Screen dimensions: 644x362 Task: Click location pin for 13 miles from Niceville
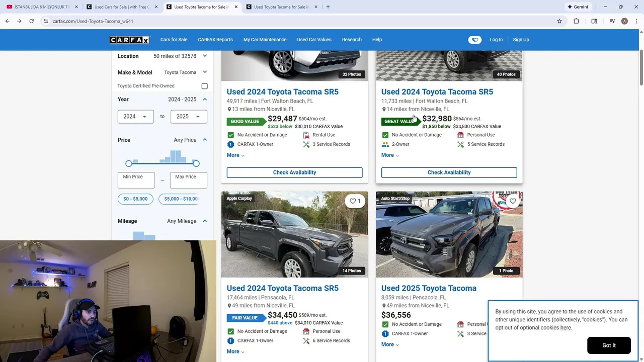tap(229, 109)
